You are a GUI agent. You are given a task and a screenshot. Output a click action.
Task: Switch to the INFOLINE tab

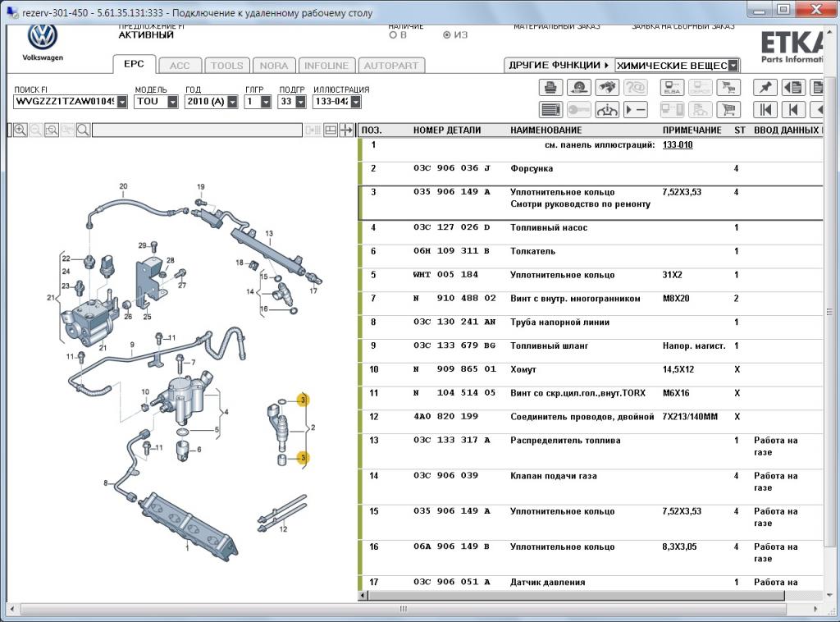point(326,66)
